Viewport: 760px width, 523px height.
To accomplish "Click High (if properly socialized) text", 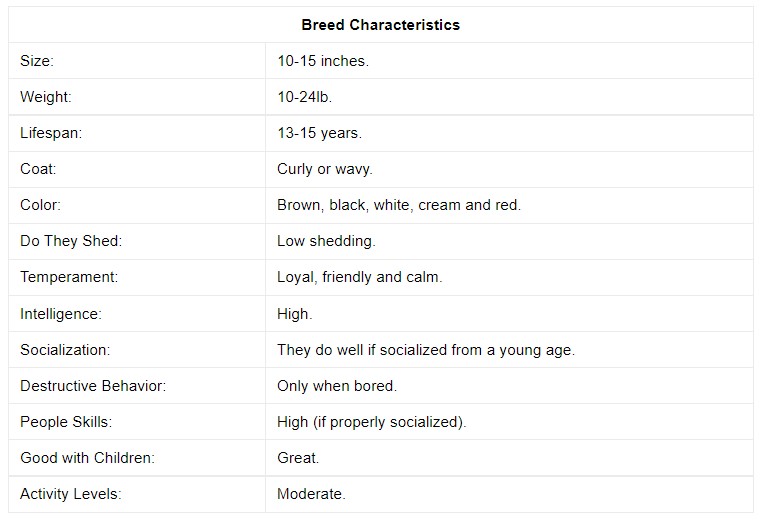I will pos(371,422).
